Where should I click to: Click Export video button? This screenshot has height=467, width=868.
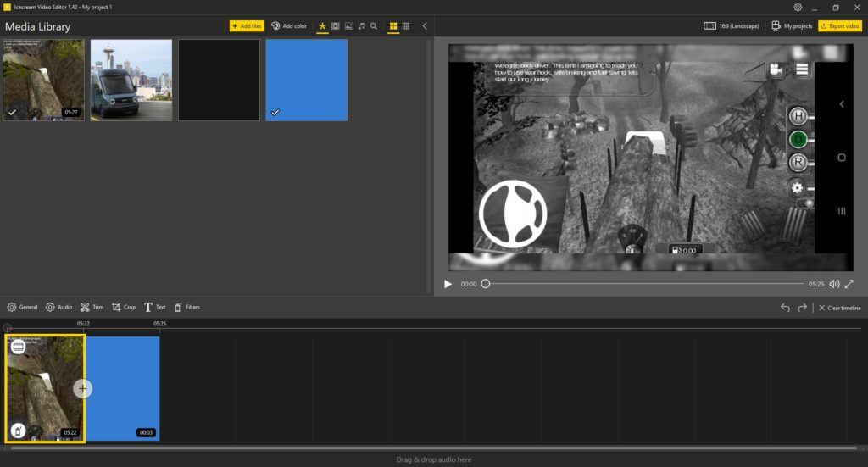pyautogui.click(x=840, y=26)
